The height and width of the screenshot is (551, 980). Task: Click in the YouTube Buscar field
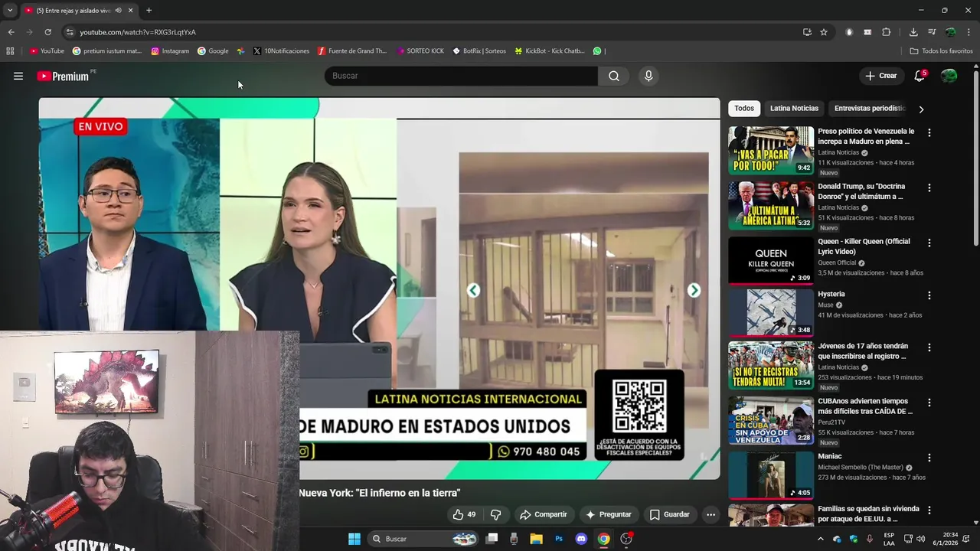point(461,76)
